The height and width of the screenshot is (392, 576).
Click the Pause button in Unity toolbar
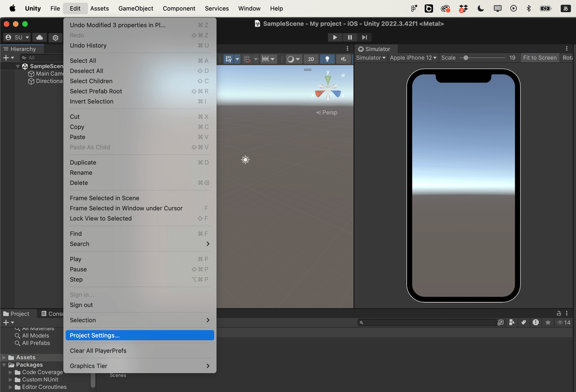coord(350,37)
